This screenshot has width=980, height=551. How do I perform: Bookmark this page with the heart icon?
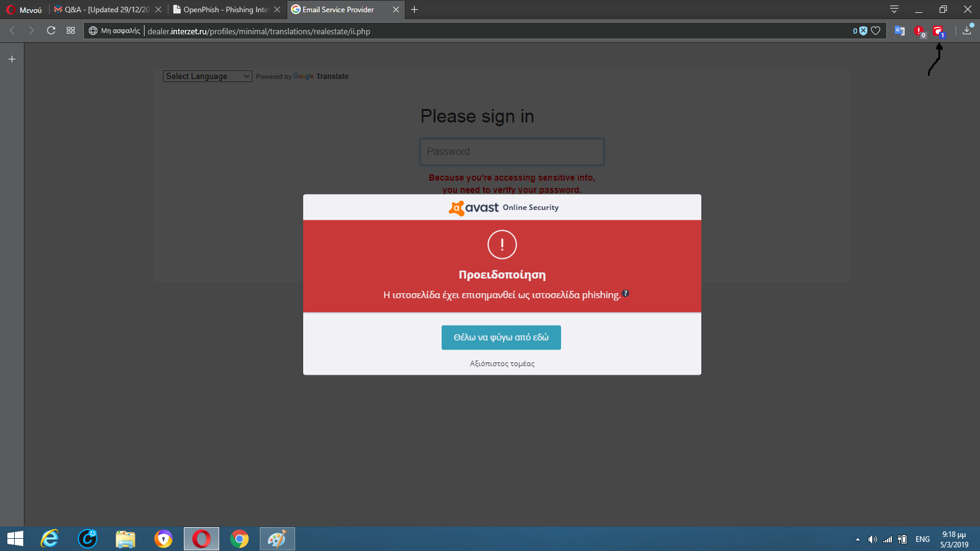click(876, 31)
